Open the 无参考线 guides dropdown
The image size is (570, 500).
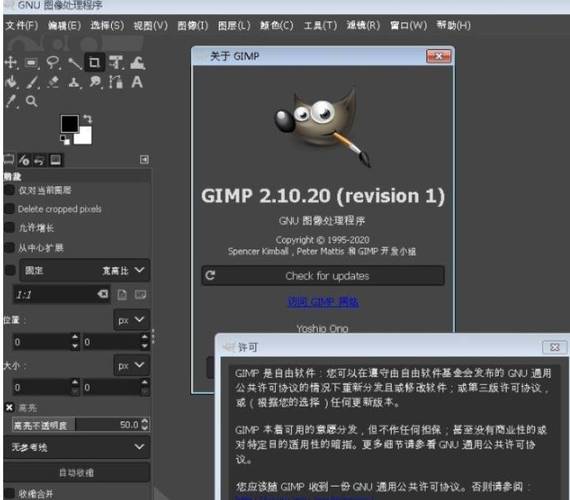pos(77,447)
